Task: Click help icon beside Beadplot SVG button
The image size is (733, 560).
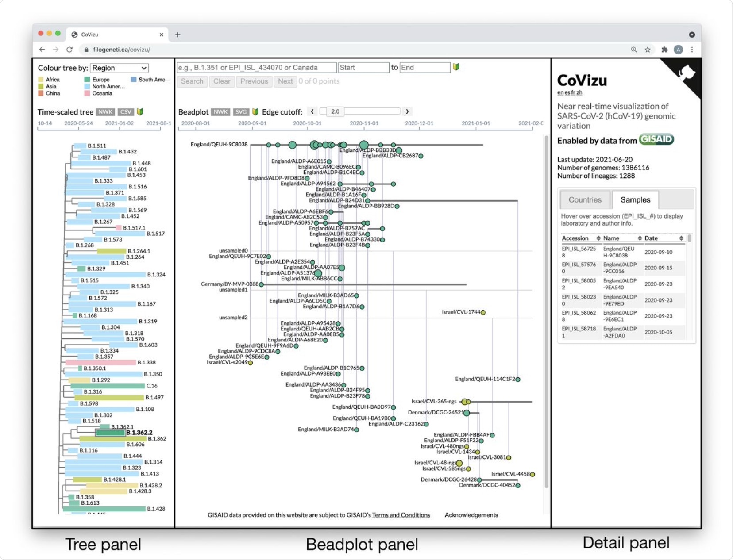Action: [255, 112]
